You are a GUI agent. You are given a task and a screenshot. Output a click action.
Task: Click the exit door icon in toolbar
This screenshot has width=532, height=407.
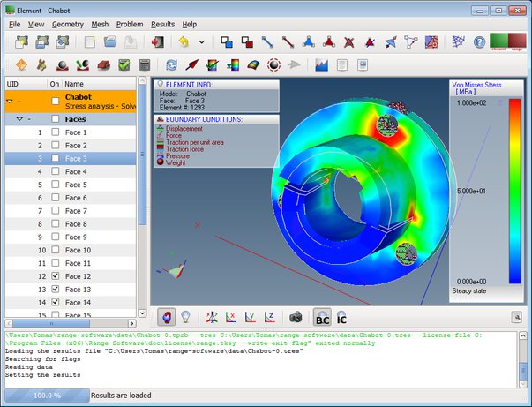pos(158,42)
